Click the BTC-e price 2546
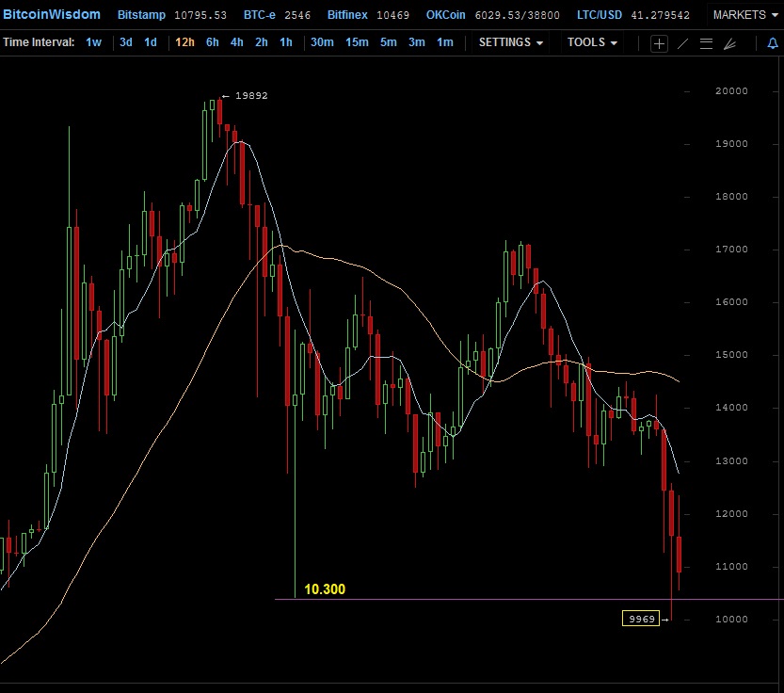This screenshot has width=784, height=693. [297, 15]
